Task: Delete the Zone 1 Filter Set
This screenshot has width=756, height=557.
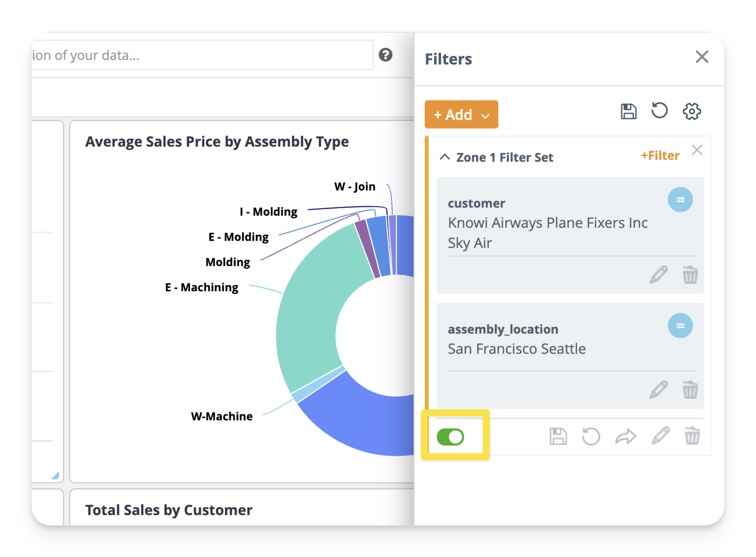Action: 692,436
